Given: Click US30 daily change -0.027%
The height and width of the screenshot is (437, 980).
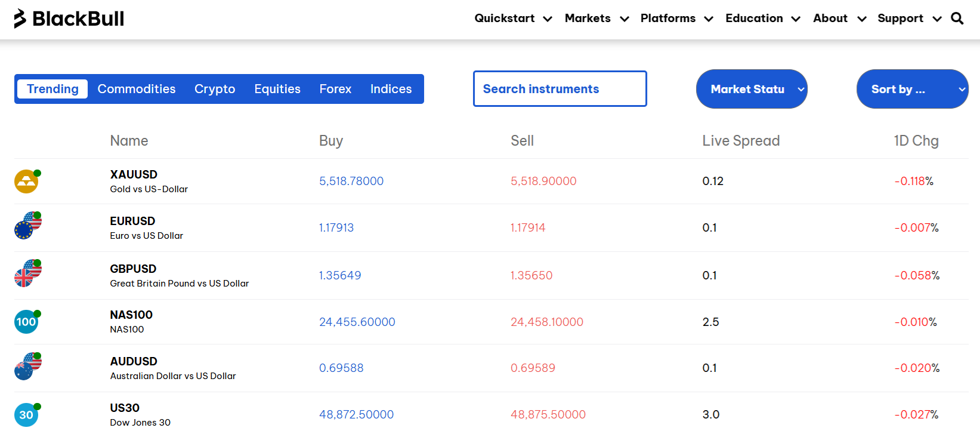Looking at the screenshot, I should (916, 414).
